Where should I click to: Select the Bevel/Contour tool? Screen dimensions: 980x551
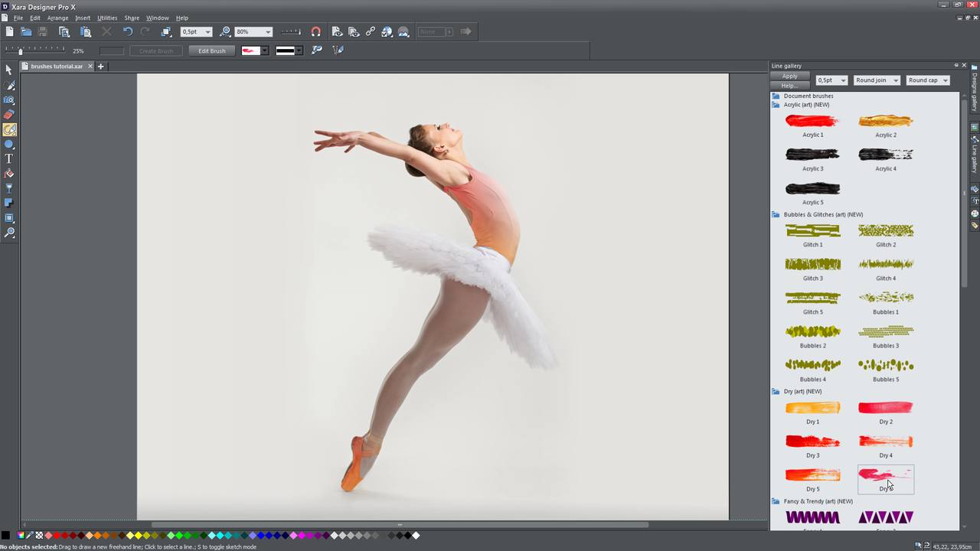coord(9,218)
